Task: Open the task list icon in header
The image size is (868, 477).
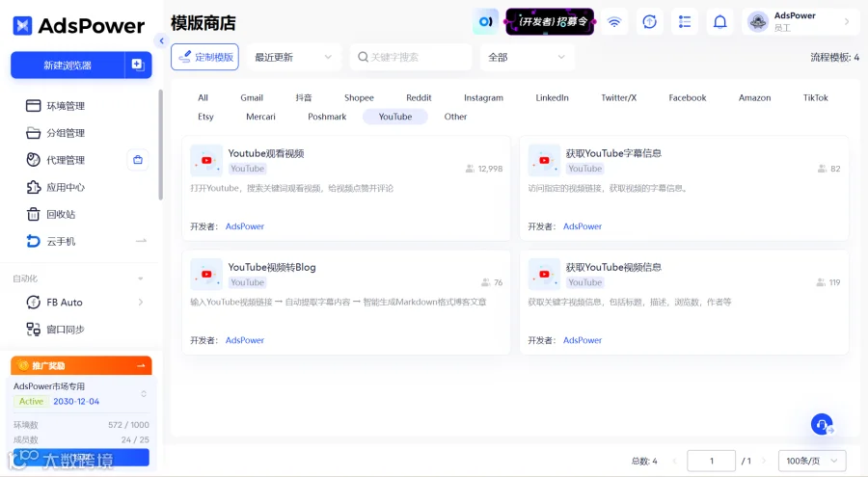Action: 685,21
